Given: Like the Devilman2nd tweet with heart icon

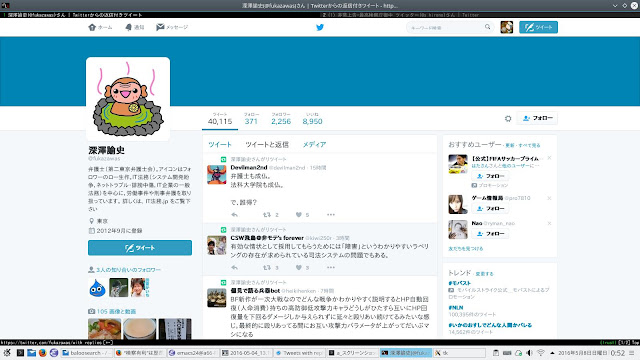Looking at the screenshot, I should click(299, 215).
